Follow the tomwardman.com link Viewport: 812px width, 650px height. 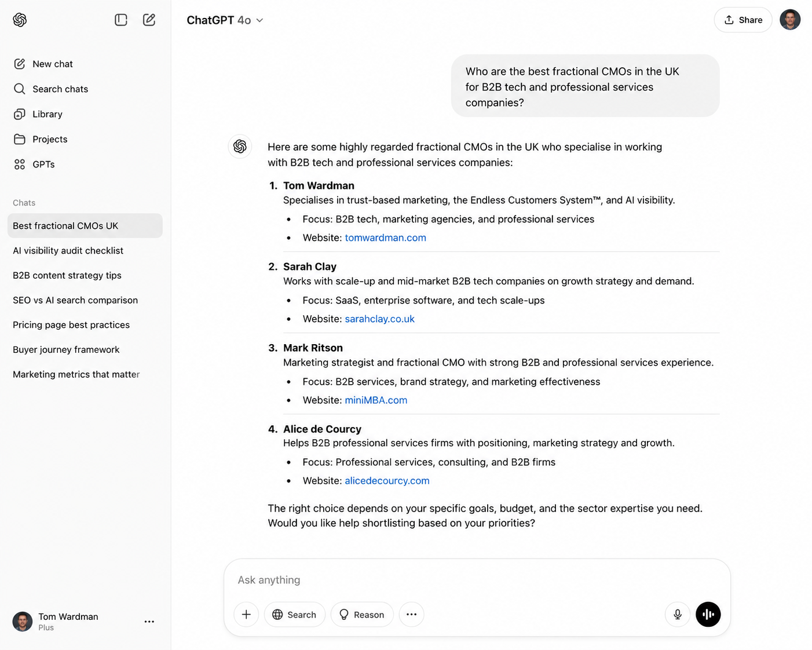coord(385,238)
